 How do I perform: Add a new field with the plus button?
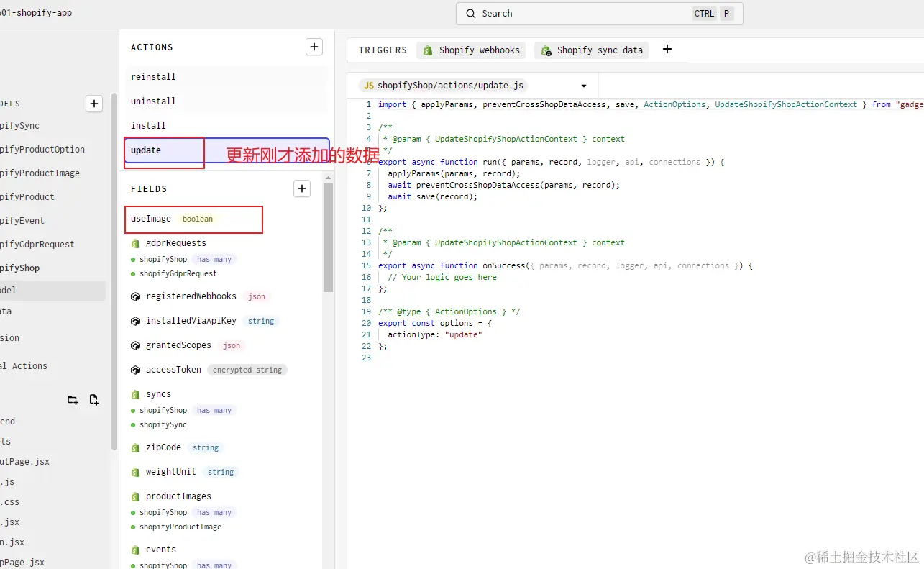(302, 189)
